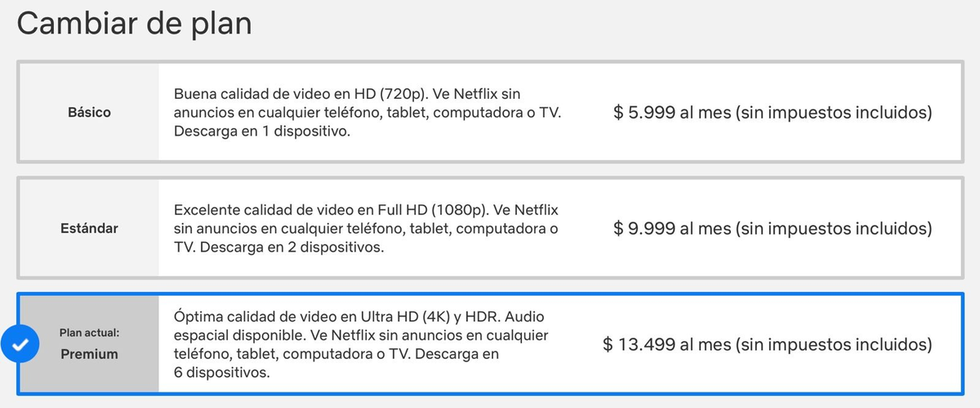The height and width of the screenshot is (408, 980).
Task: Select the Básico plan label
Action: coord(89,113)
